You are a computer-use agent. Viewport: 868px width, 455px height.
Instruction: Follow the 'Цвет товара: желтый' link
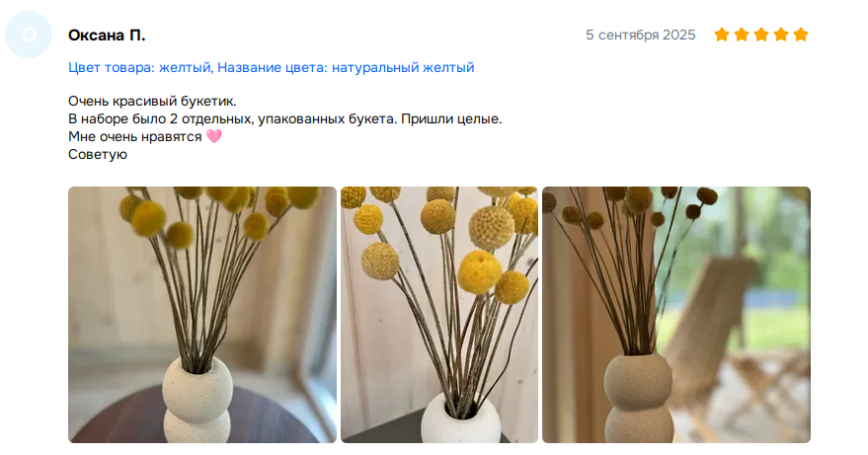pos(139,67)
